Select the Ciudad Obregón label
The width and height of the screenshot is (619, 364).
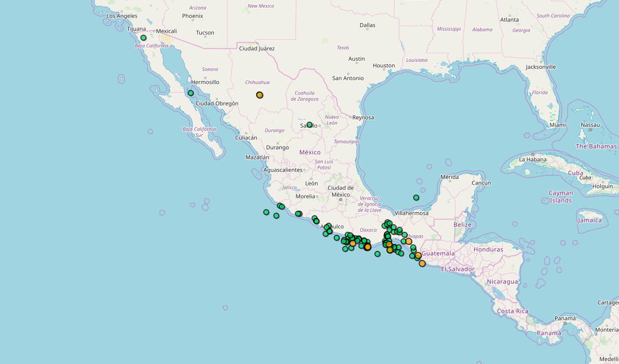point(217,104)
